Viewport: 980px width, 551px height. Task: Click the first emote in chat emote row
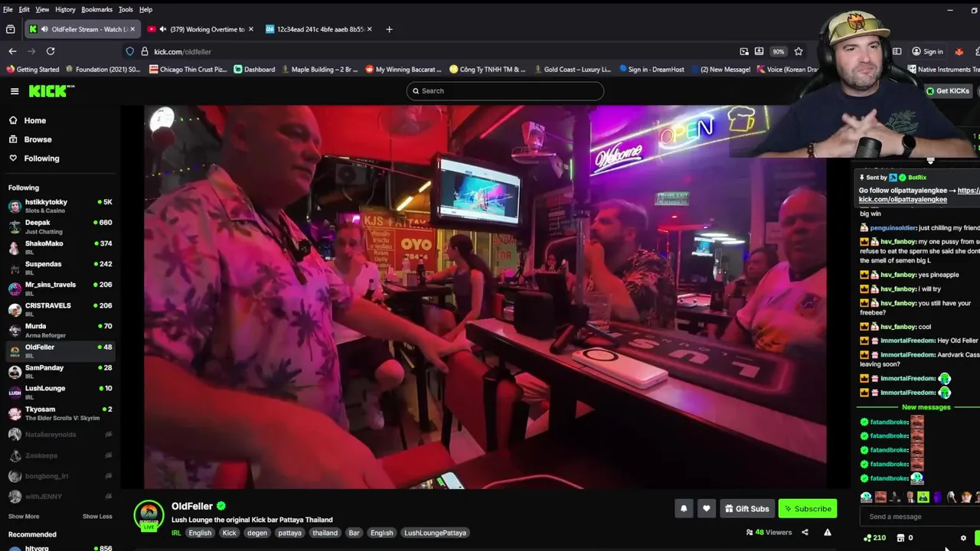866,497
